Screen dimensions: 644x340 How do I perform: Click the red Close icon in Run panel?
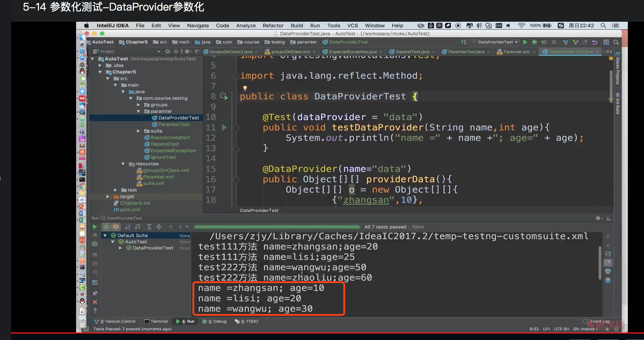[95, 302]
